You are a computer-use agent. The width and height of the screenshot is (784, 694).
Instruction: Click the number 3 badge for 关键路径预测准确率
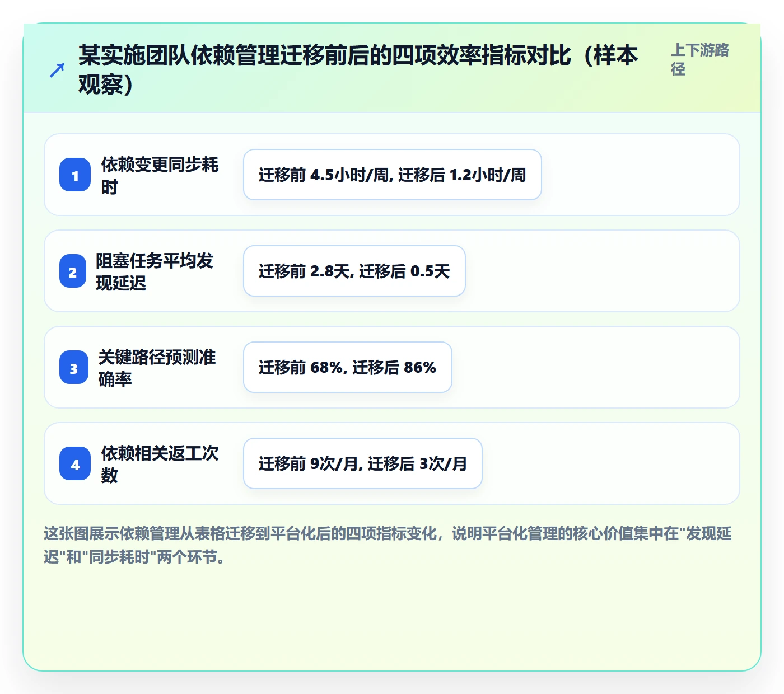click(x=74, y=368)
